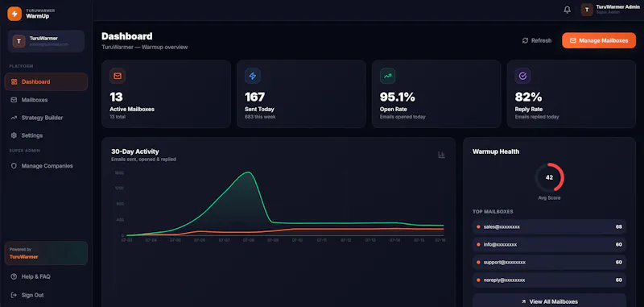Click the Strategy Builder trend icon
The height and width of the screenshot is (307, 644).
coord(14,118)
